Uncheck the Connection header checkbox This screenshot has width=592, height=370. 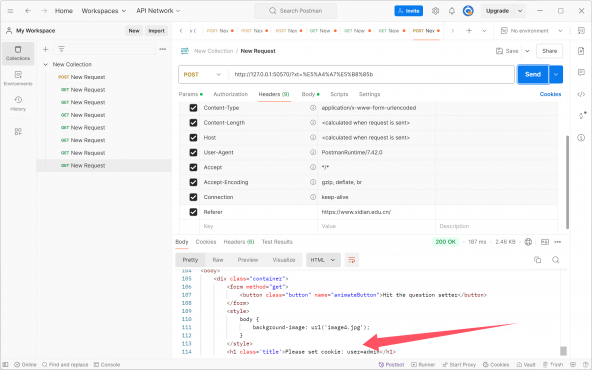click(x=193, y=197)
